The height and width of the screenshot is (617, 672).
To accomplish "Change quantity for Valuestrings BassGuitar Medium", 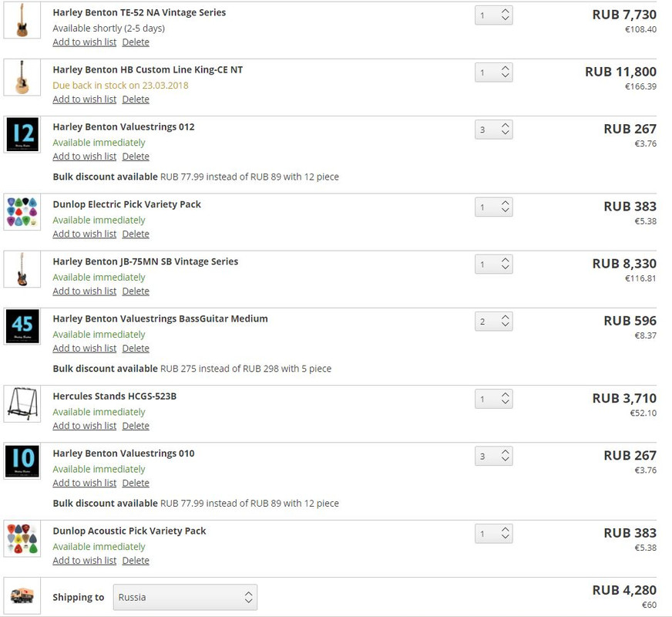I will pyautogui.click(x=494, y=321).
